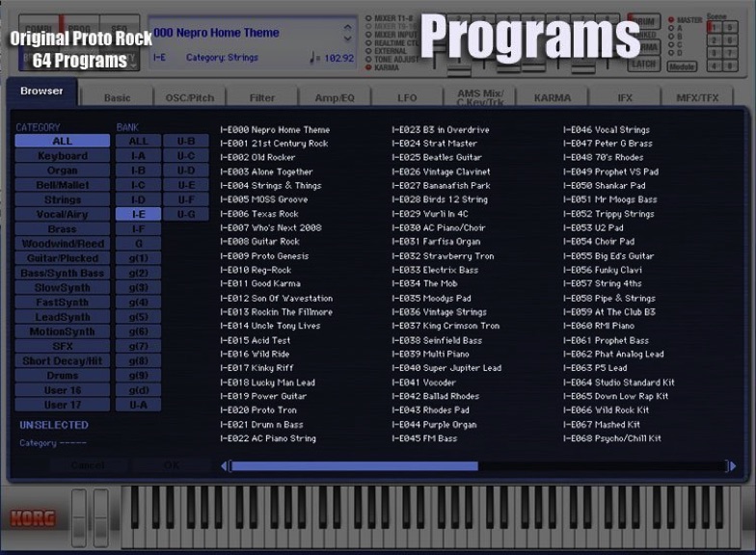Open the IFX tab
The image size is (756, 555).
point(625,98)
